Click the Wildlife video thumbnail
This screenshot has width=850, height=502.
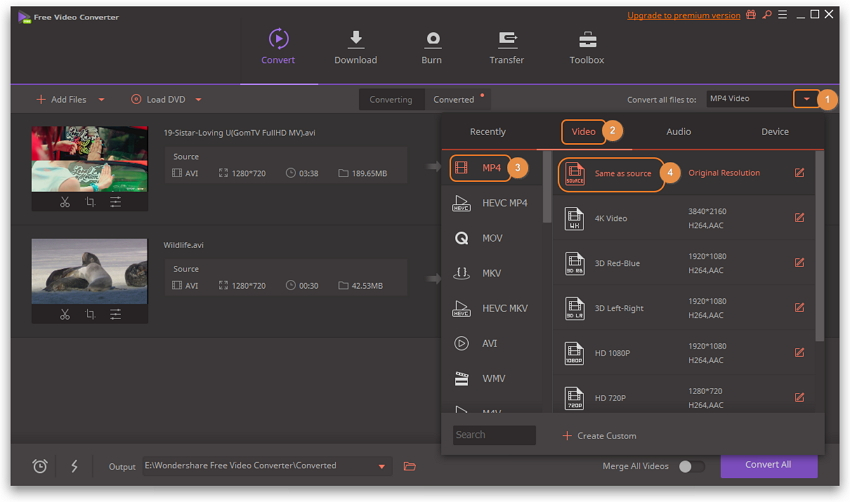pos(89,271)
